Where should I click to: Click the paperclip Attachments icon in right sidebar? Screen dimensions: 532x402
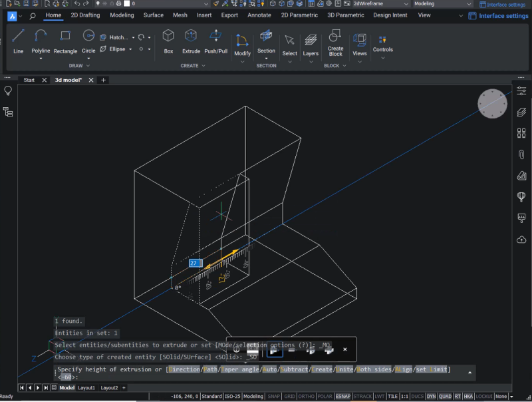521,154
